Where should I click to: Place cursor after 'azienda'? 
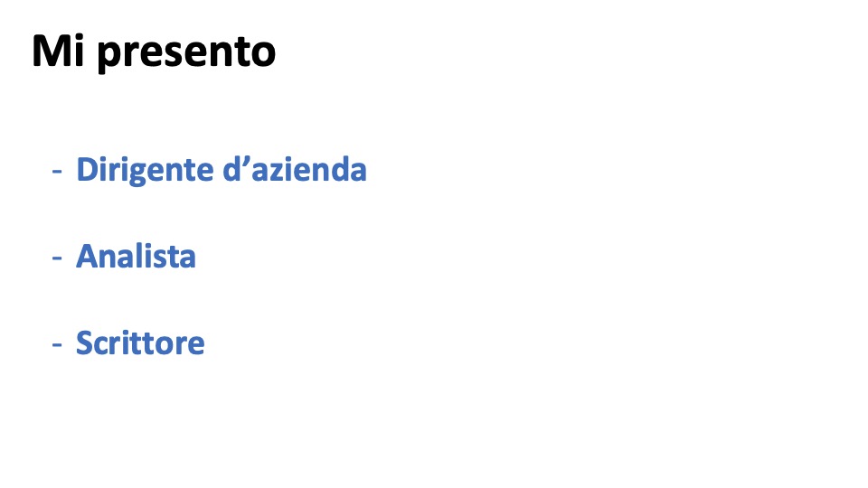368,169
